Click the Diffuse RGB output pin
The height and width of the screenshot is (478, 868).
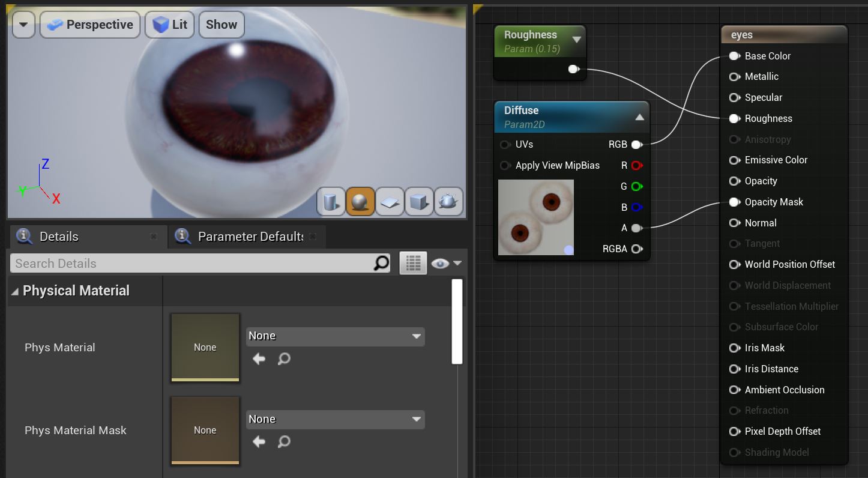[x=637, y=145]
